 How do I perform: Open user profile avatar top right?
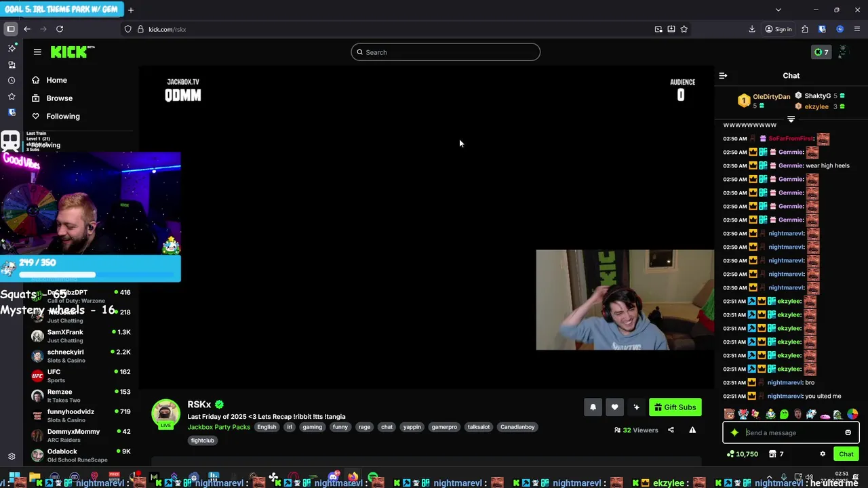pos(843,52)
